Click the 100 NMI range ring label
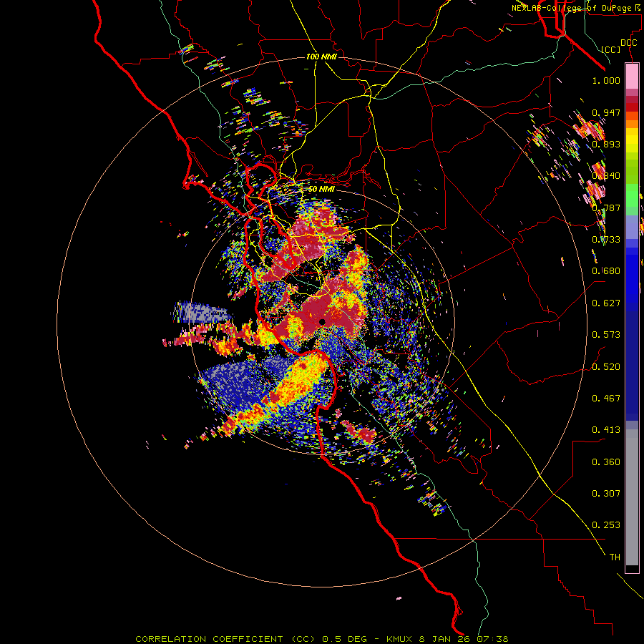The image size is (644, 644). [321, 57]
